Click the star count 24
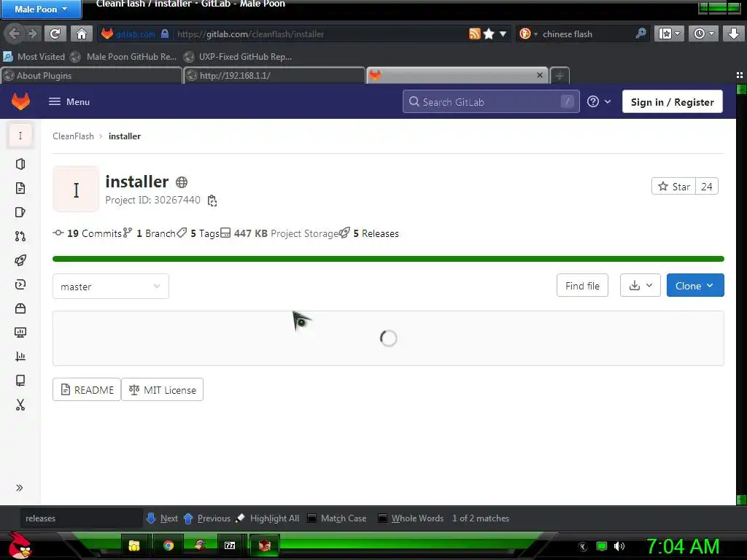This screenshot has height=560, width=747. tap(706, 187)
